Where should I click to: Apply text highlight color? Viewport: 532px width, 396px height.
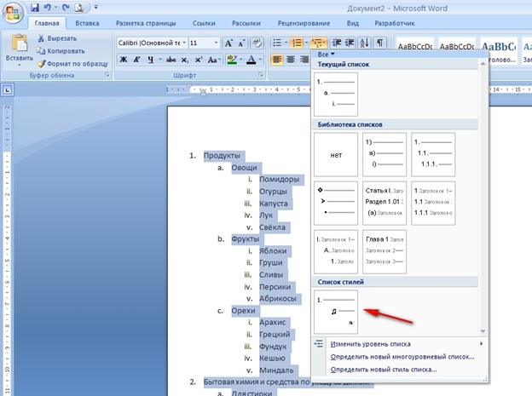tap(232, 60)
